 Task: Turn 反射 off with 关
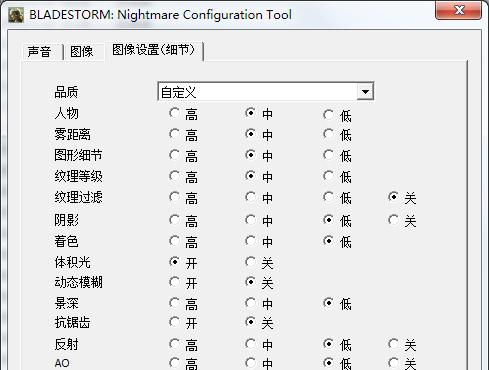(393, 344)
